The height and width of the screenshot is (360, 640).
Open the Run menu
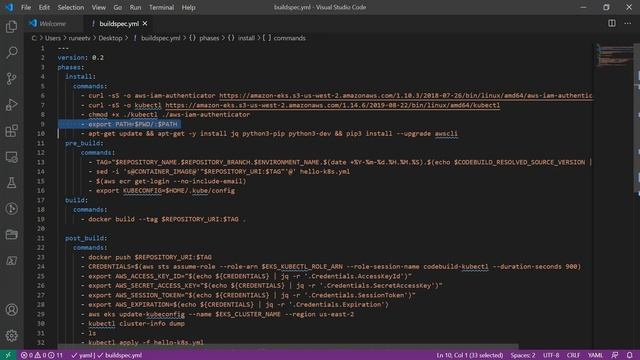click(x=135, y=7)
